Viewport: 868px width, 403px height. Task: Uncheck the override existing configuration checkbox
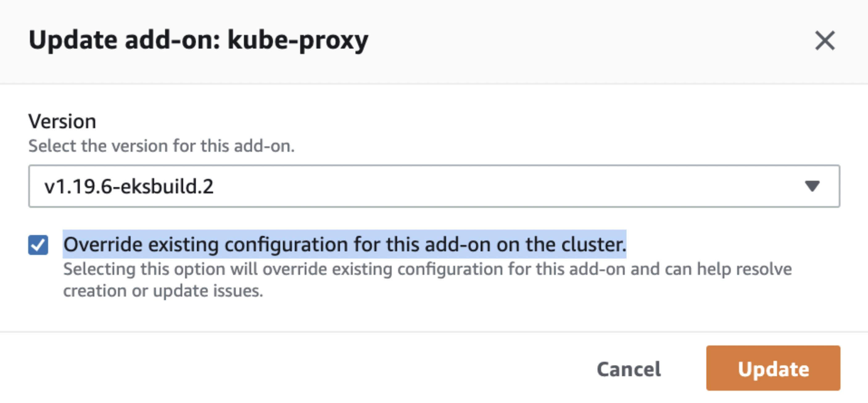tap(38, 245)
